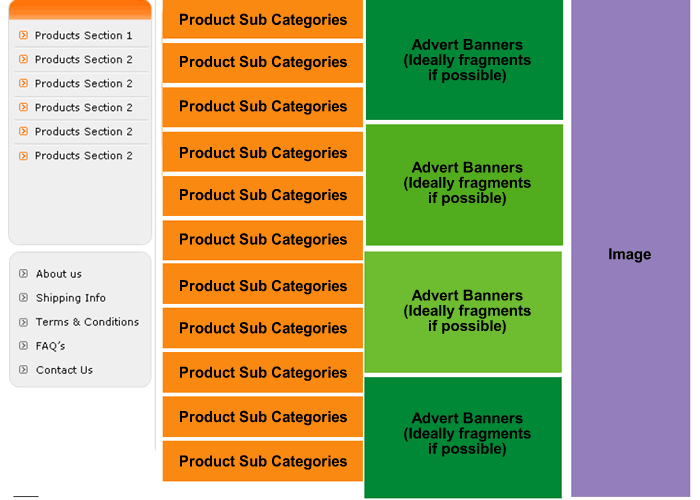The image size is (700, 500).
Task: Open the FAQ's link
Action: (x=50, y=346)
